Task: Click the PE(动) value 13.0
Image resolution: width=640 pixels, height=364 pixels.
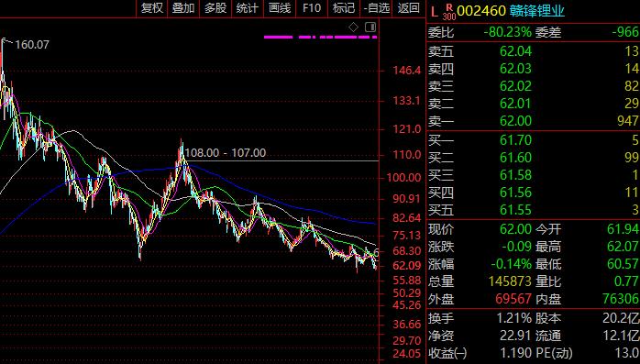Action: (626, 353)
